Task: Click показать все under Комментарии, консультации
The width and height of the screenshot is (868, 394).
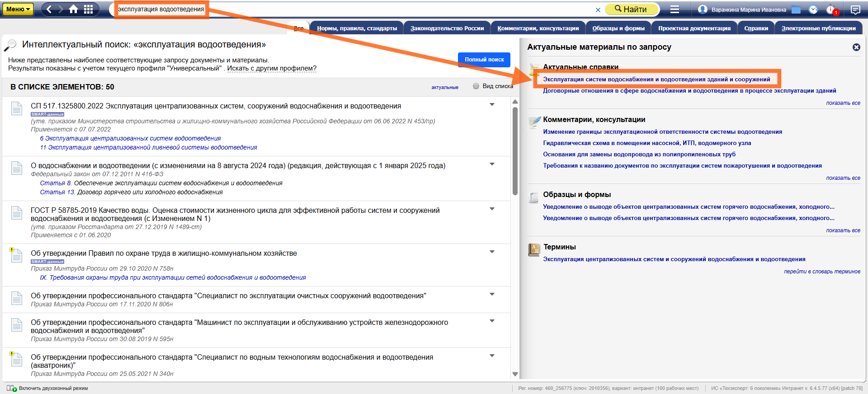Action: tap(843, 178)
